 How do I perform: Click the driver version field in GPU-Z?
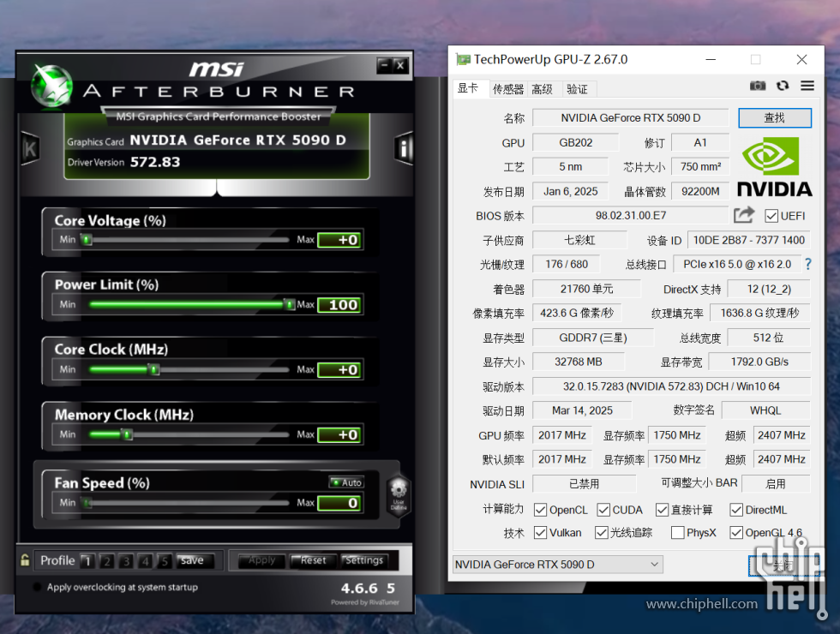point(671,386)
